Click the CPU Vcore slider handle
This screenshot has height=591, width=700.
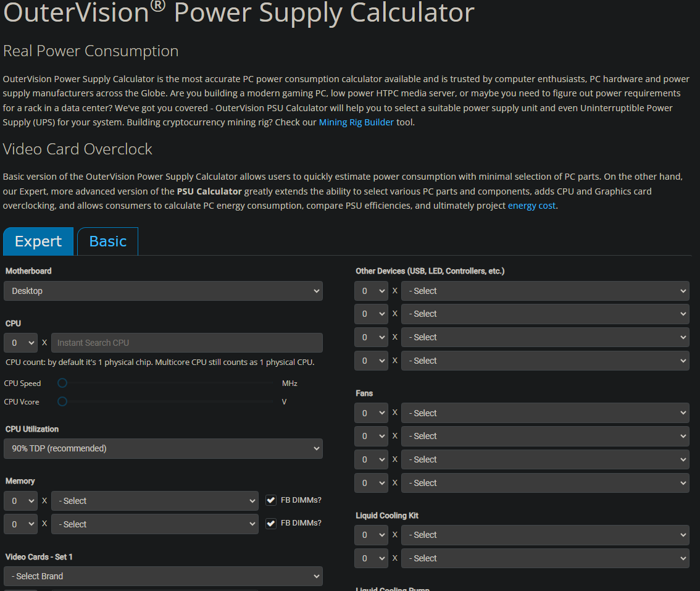tap(62, 402)
